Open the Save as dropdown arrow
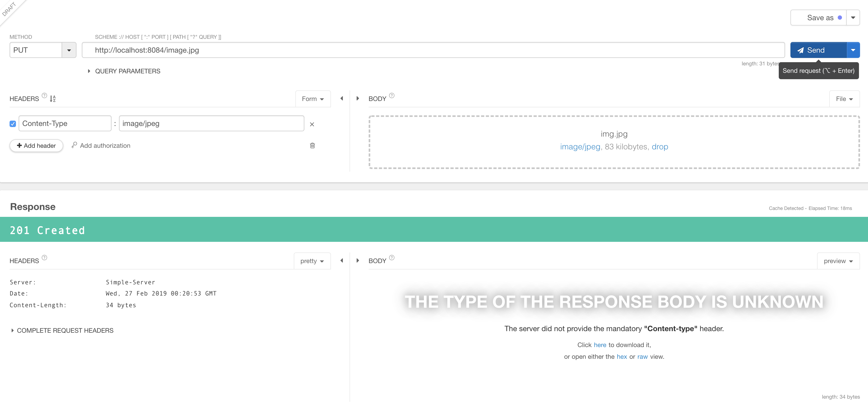The width and height of the screenshot is (868, 405). click(x=853, y=18)
